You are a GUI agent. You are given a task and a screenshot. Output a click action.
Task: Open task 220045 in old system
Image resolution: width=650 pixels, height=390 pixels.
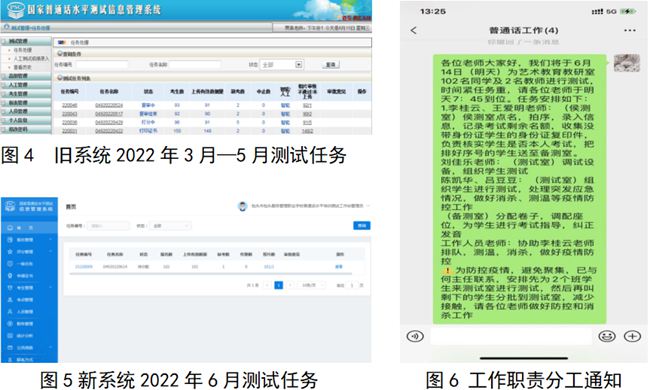click(69, 105)
